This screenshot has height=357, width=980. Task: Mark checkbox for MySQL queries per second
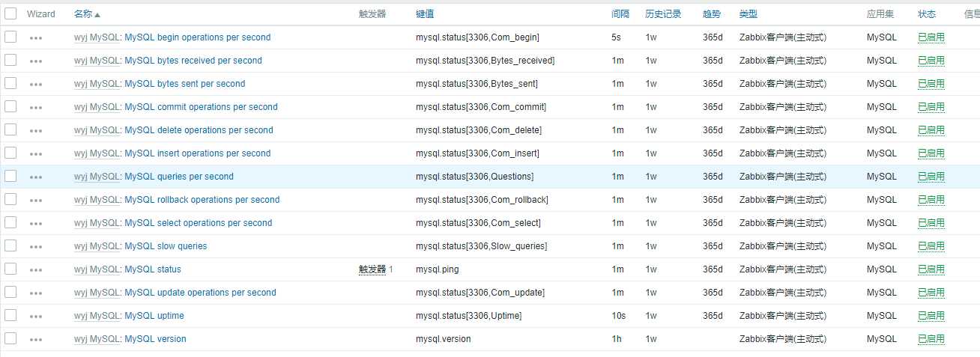tap(10, 176)
